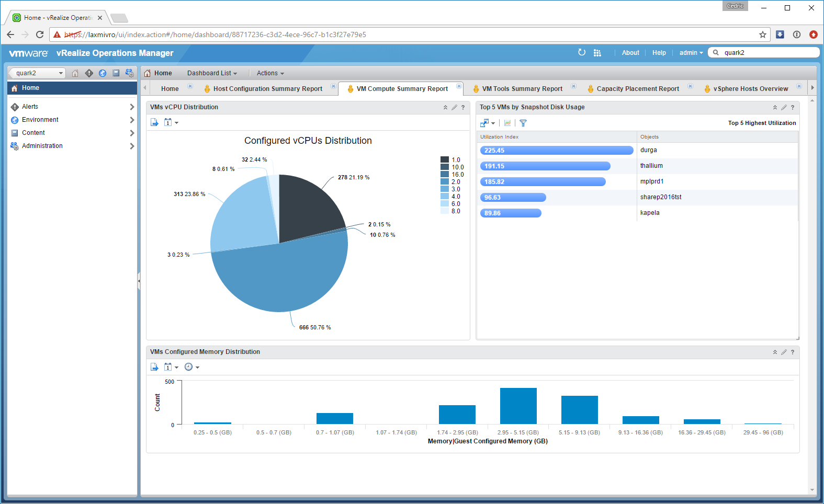Expand the Environment navigation item
This screenshot has width=824, height=504.
(x=132, y=120)
